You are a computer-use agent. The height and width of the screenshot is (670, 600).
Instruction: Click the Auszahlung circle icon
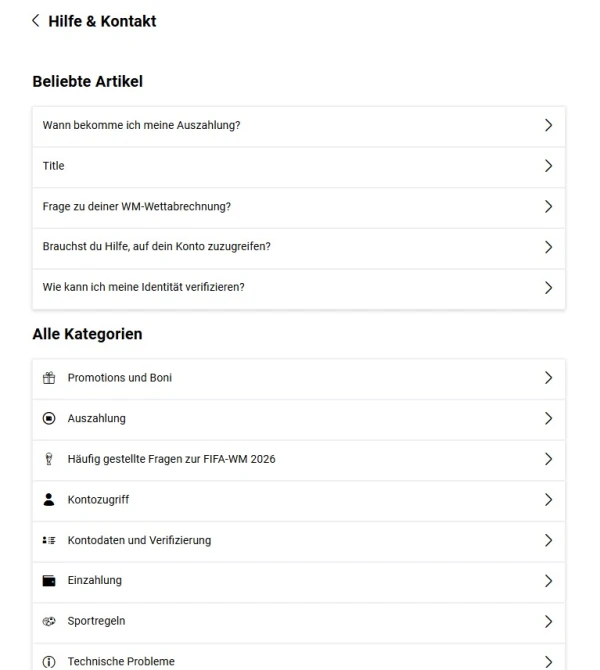[x=49, y=418]
